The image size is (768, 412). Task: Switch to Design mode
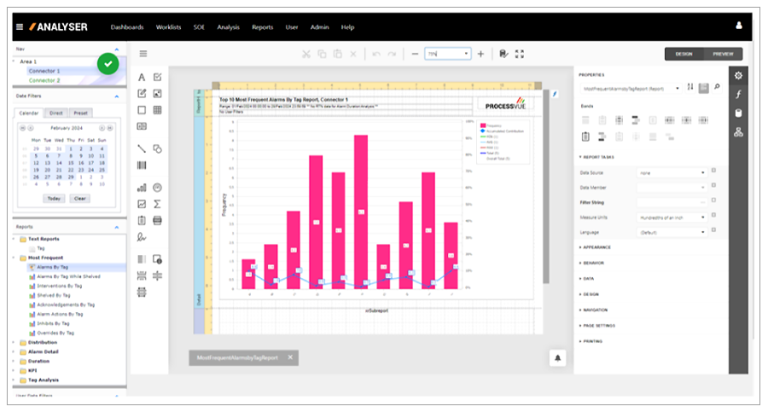(684, 54)
